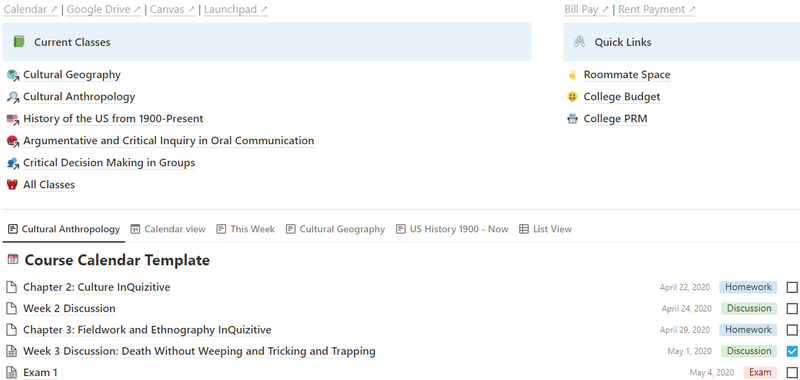Viewport: 800px width, 380px height.
Task: Select the US History 1900 - Now tab
Action: coord(452,230)
